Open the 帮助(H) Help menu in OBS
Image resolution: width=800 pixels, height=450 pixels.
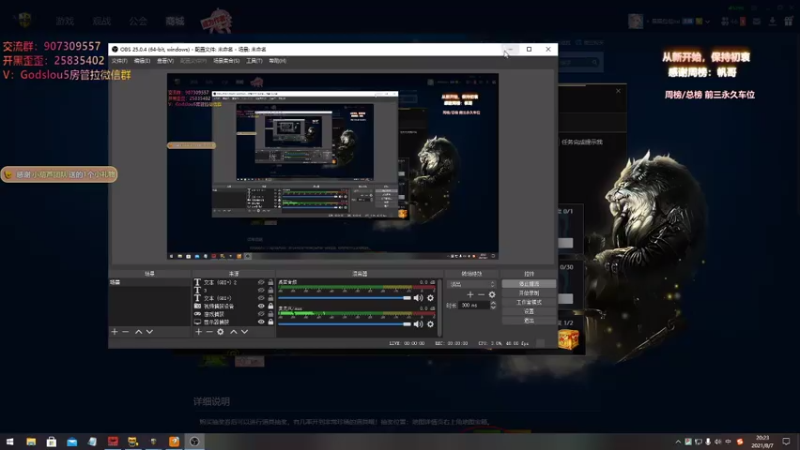coord(278,61)
